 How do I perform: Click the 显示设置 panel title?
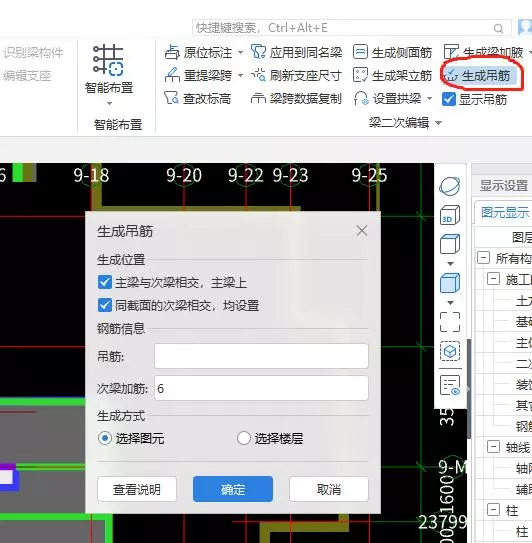point(504,186)
